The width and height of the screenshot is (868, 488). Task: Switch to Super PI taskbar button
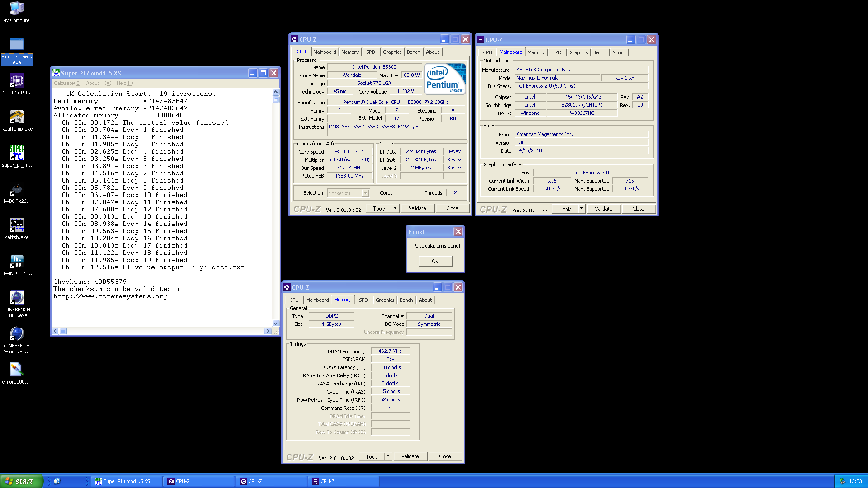click(127, 481)
